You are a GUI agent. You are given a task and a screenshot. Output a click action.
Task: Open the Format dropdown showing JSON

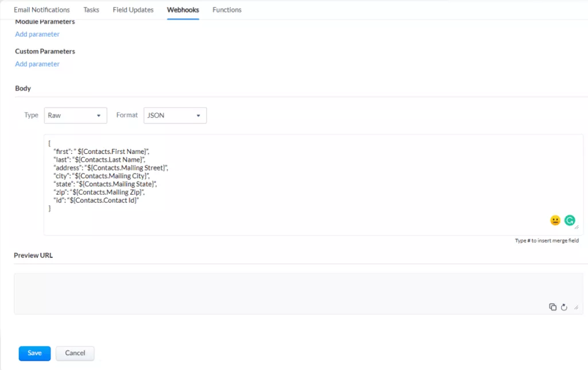pyautogui.click(x=175, y=115)
